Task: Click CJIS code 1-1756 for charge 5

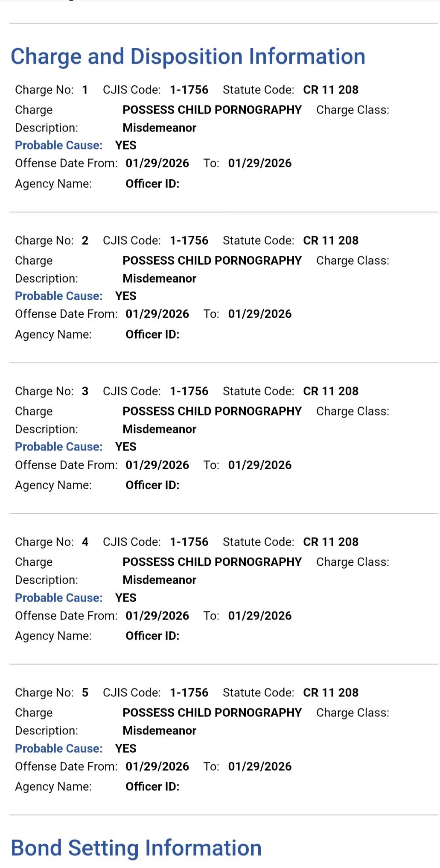Action: pyautogui.click(x=189, y=693)
